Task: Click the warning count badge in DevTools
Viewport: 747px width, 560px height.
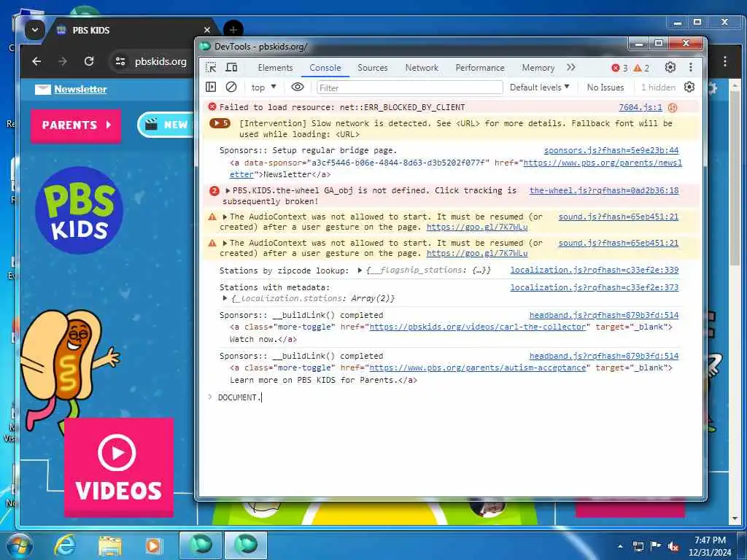Action: coord(641,68)
